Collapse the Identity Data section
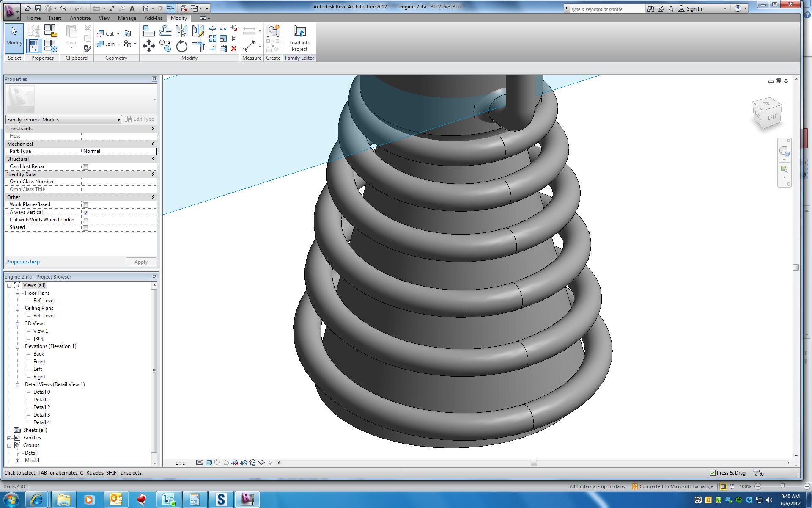The image size is (812, 508). point(153,174)
